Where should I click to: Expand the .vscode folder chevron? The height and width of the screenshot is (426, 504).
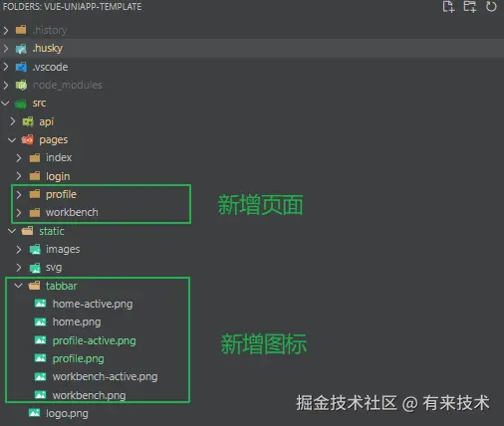6,67
